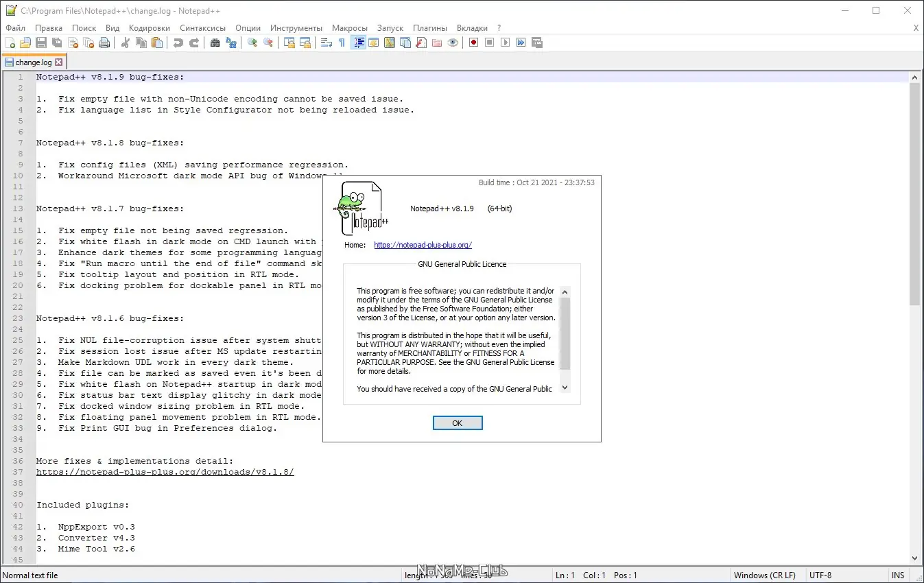The image size is (924, 583).
Task: Open the notepad-plus-plus.org home link in dialog
Action: [423, 245]
